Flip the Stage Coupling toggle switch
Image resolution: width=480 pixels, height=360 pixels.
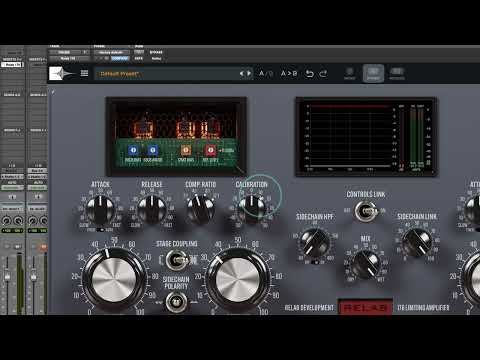177,260
